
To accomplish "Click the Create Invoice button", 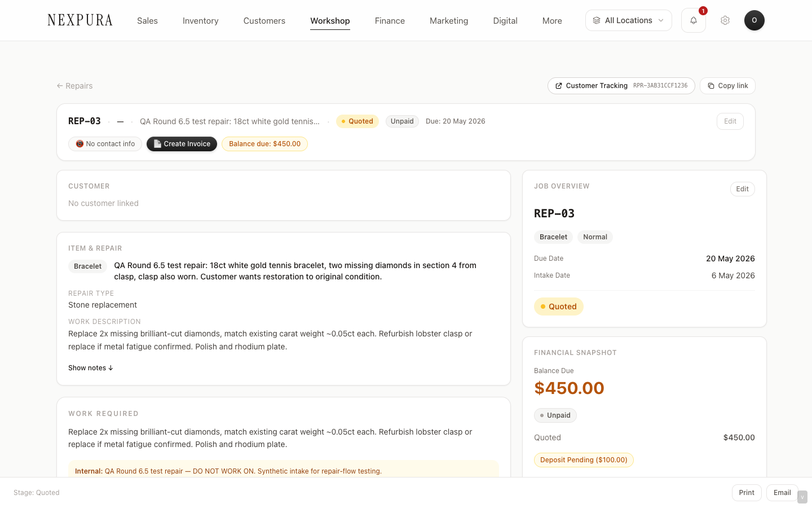I will (x=182, y=144).
